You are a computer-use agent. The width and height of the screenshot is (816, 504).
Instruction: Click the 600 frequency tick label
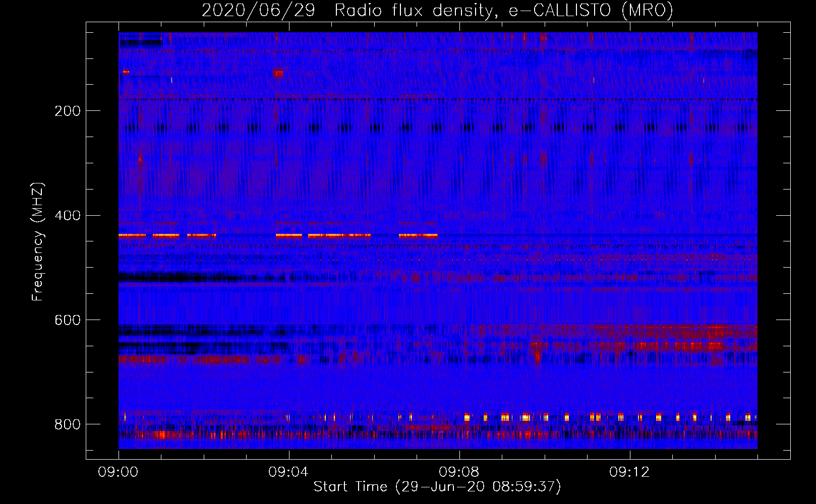(68, 320)
